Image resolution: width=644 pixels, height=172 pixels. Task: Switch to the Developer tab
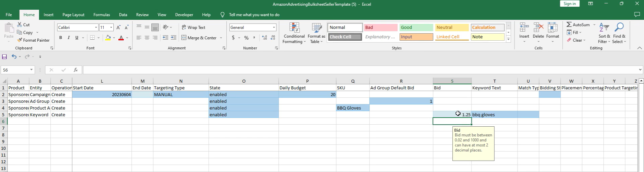(184, 14)
